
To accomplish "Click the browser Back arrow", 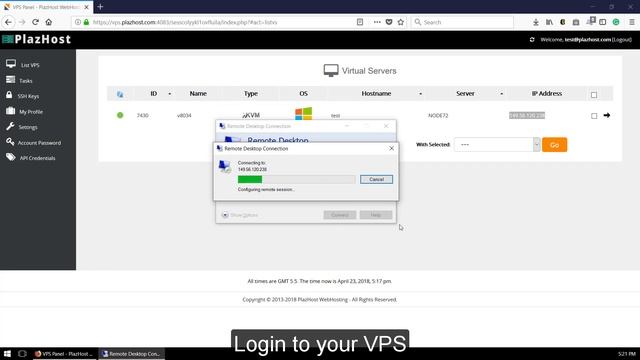I will coord(9,22).
